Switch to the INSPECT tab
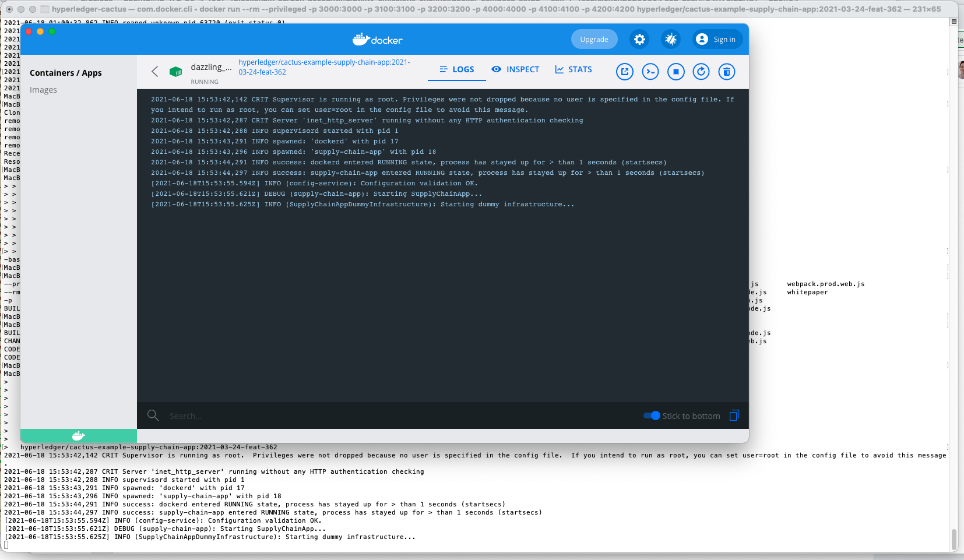This screenshot has width=964, height=560. pos(515,69)
